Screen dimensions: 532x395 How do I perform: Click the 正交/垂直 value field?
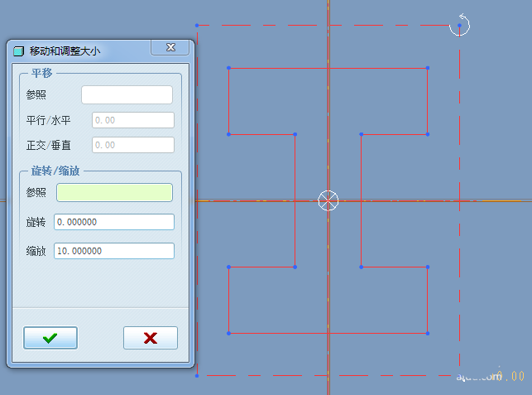pos(132,145)
